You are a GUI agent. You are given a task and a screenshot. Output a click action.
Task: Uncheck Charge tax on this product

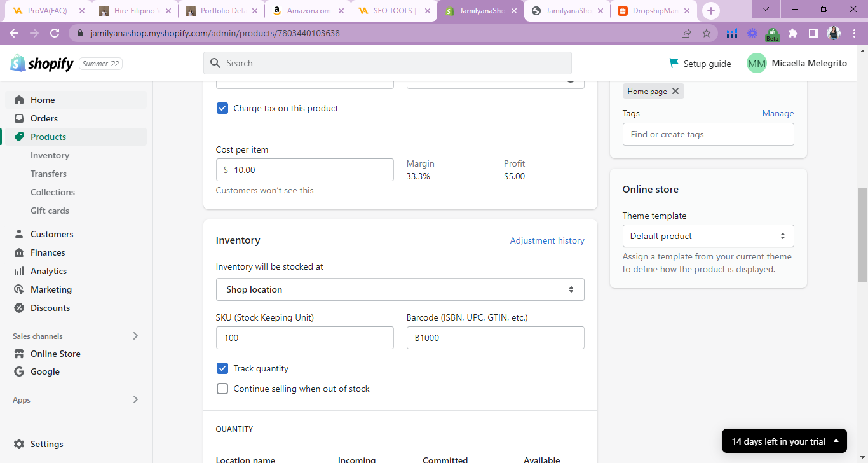coord(222,108)
